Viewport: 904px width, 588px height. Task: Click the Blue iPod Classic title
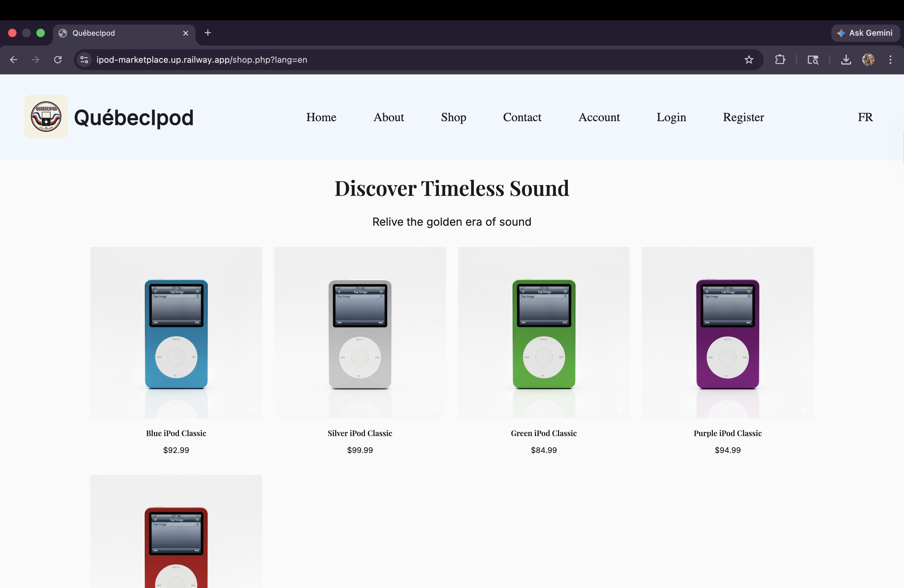point(176,433)
